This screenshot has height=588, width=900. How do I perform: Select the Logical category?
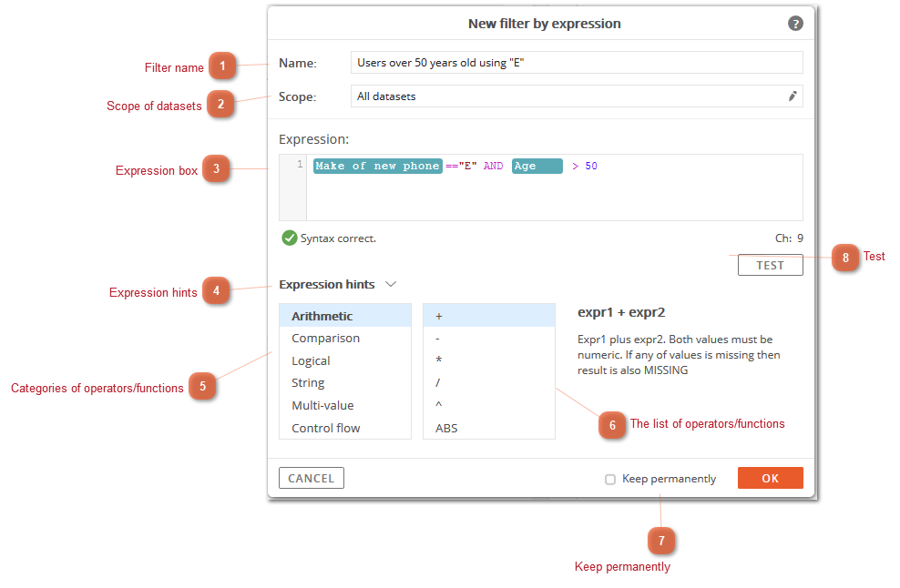(345, 360)
